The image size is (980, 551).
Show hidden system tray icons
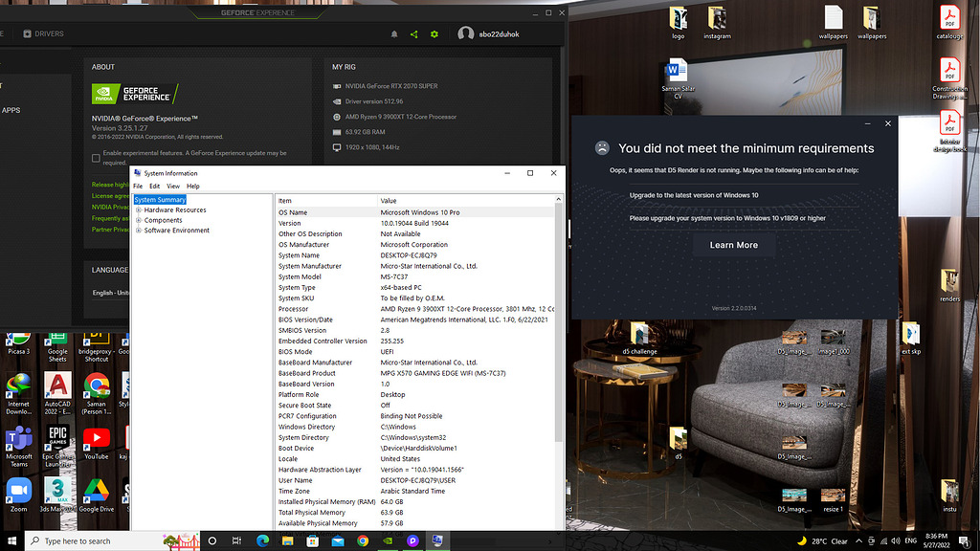(858, 541)
